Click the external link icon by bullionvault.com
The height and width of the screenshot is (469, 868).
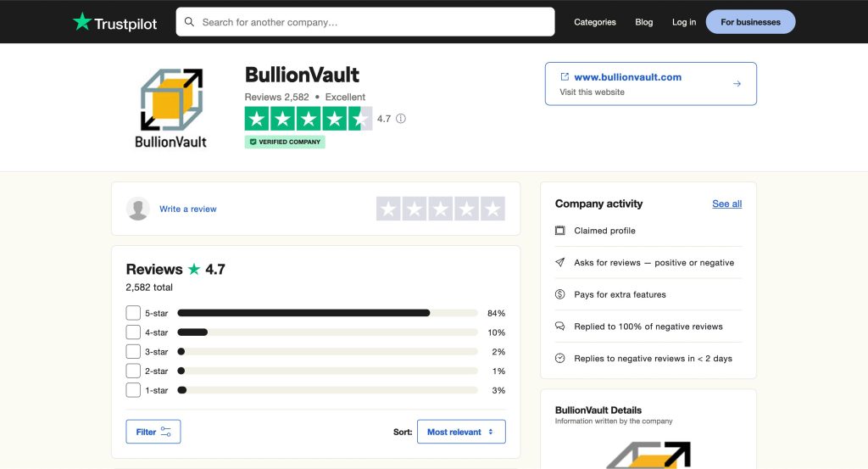(565, 77)
